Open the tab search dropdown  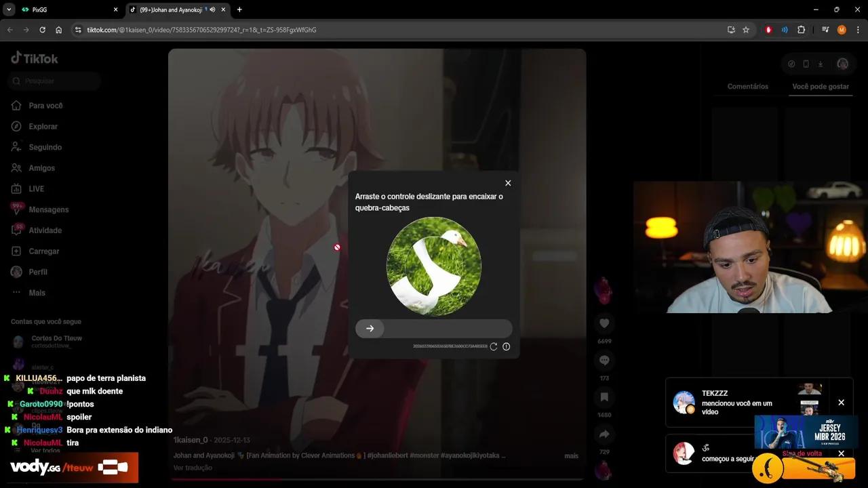(9, 9)
